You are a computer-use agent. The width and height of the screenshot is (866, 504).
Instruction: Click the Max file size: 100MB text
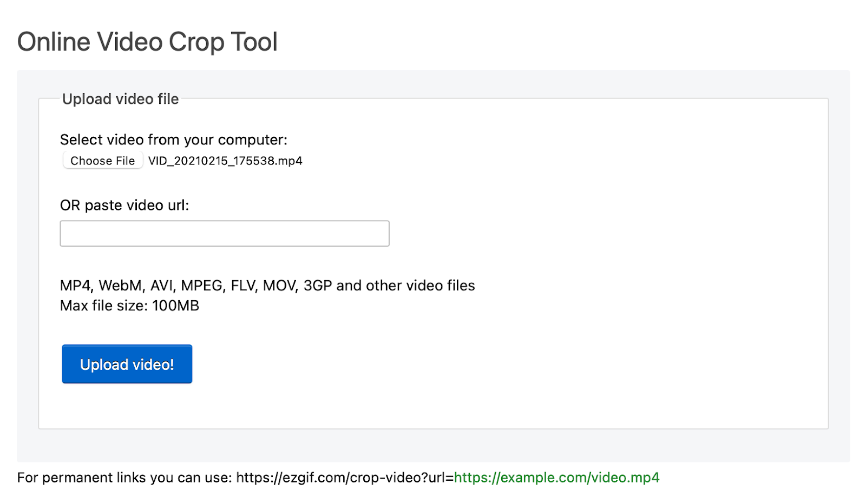[129, 306]
